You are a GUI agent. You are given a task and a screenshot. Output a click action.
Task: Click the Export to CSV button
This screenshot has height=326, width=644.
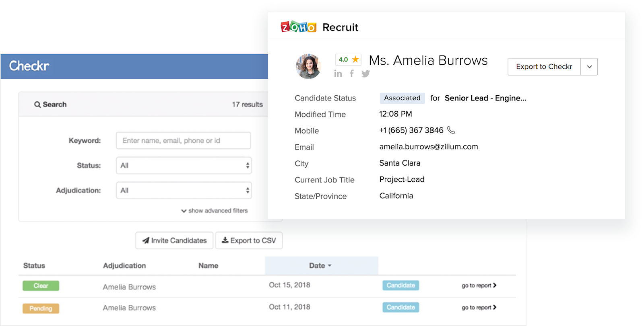point(249,240)
